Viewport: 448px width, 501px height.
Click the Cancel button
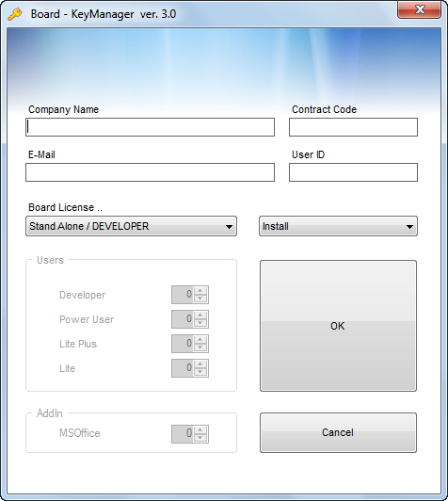(x=338, y=432)
